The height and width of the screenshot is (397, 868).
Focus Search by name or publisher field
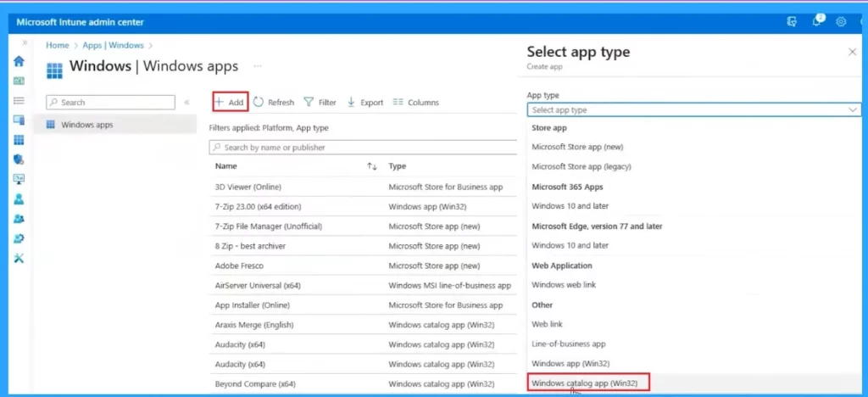(363, 148)
